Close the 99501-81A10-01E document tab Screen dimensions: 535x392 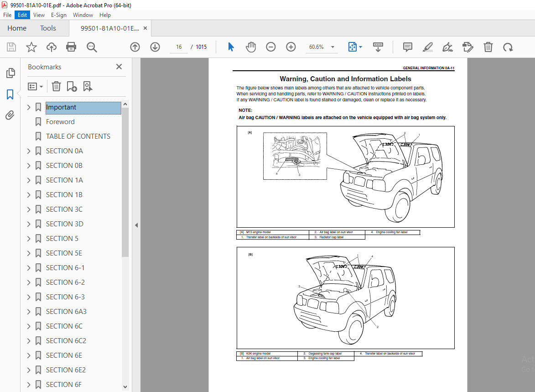(145, 28)
